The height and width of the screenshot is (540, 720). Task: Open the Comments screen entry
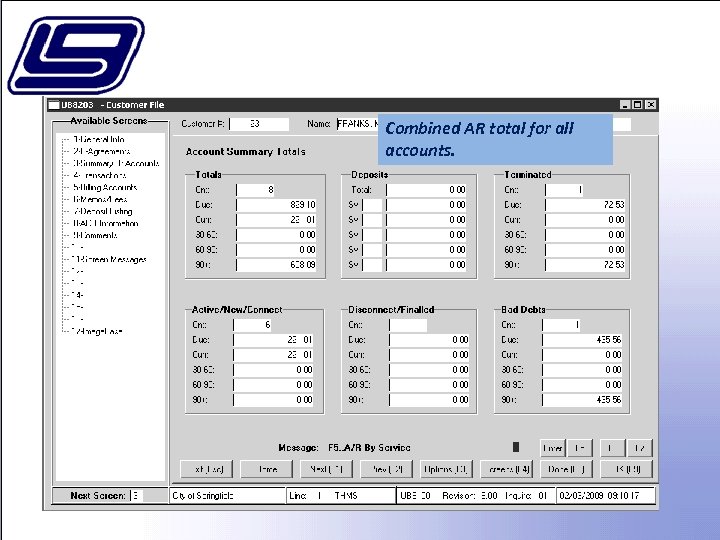tap(95, 235)
